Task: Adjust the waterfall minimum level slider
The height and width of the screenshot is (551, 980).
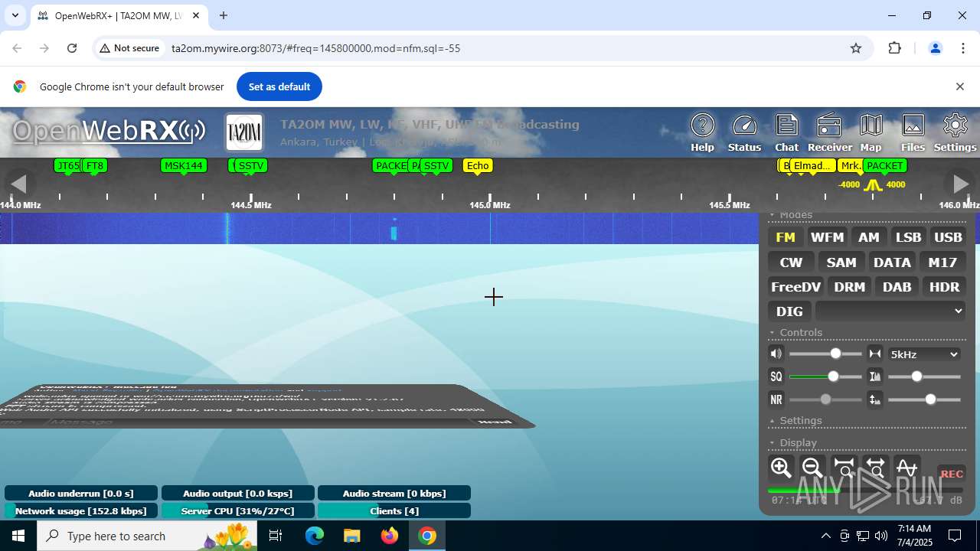Action: [x=924, y=377]
